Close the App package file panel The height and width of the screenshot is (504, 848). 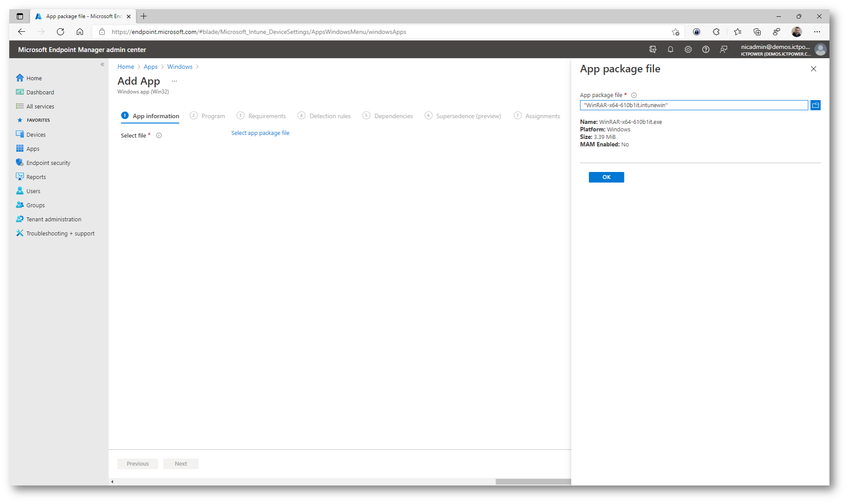coord(813,69)
